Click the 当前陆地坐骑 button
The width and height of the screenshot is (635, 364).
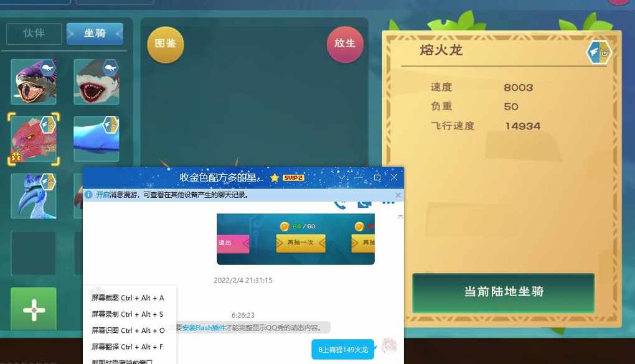coord(503,292)
